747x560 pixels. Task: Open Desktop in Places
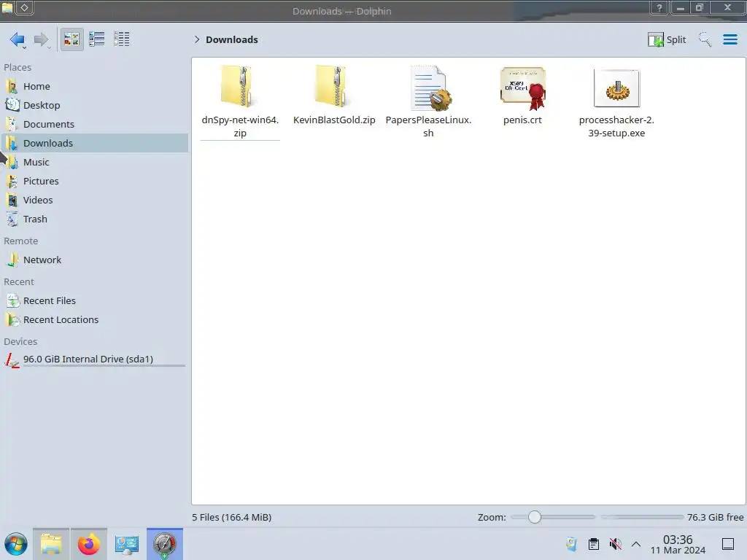(x=94, y=105)
